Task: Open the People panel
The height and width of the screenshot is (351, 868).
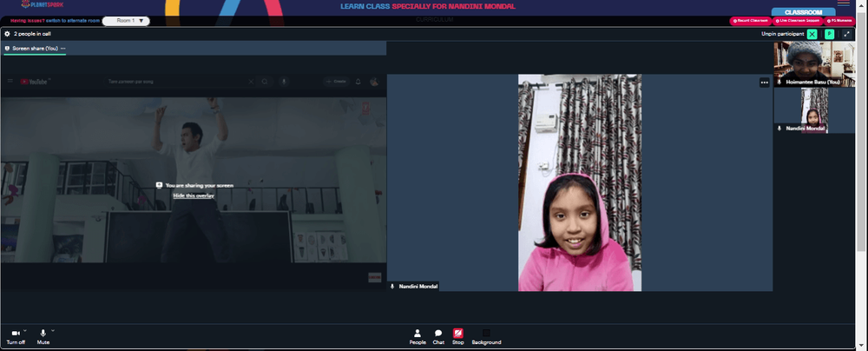Action: 418,336
